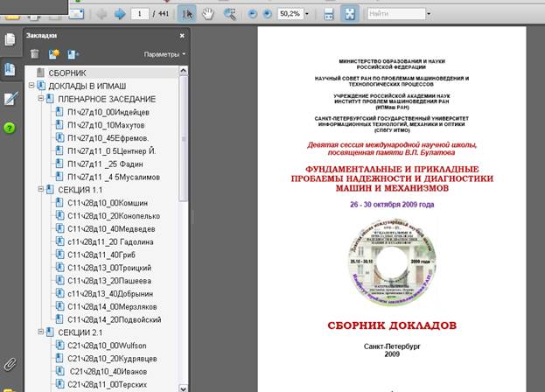Select the СЕКЦИИ 2.1 bookmark
Screen dimensions: 545x392
(80, 332)
